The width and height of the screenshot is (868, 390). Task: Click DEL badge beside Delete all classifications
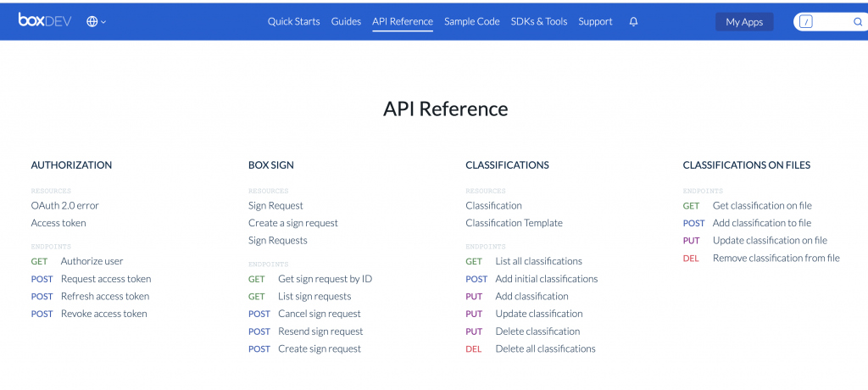tap(473, 349)
